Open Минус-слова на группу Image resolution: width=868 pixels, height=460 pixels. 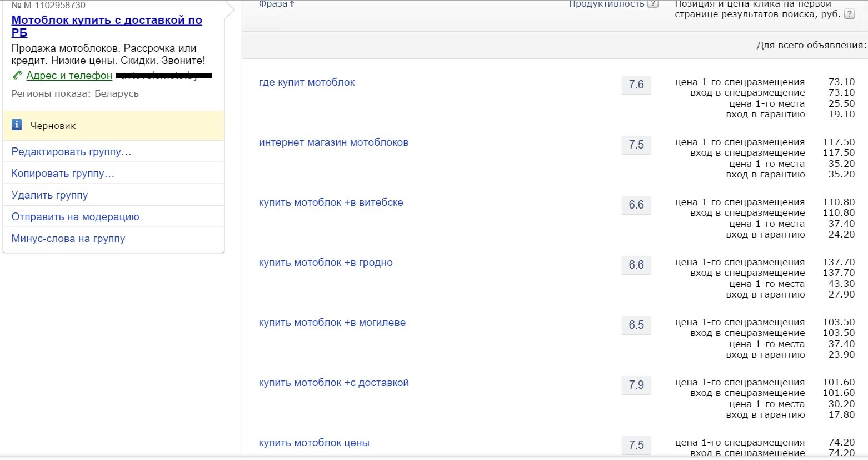pyautogui.click(x=68, y=239)
